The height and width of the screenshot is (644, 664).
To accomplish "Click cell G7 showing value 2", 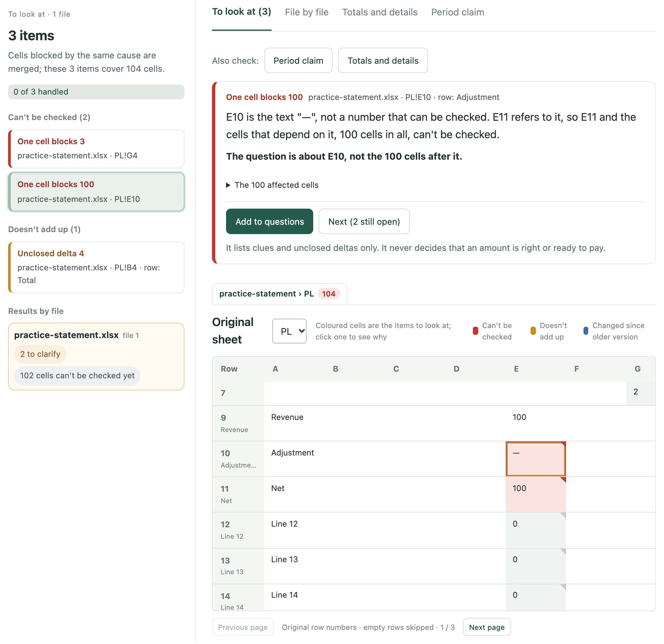I will (x=642, y=394).
